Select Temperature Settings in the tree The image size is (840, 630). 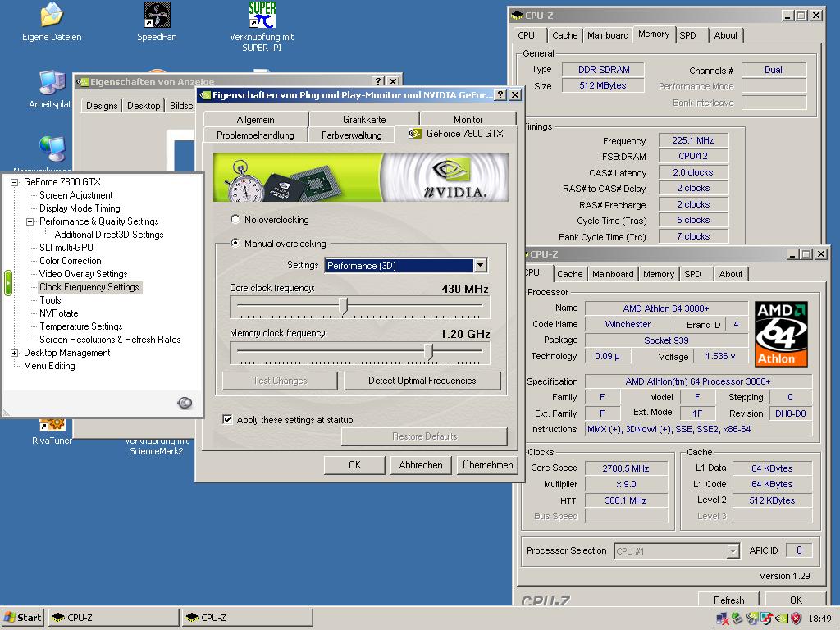click(81, 326)
